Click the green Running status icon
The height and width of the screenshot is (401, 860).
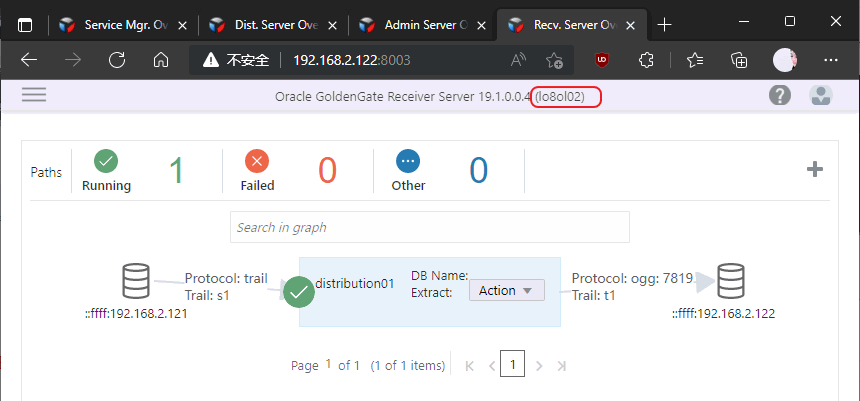(x=106, y=161)
